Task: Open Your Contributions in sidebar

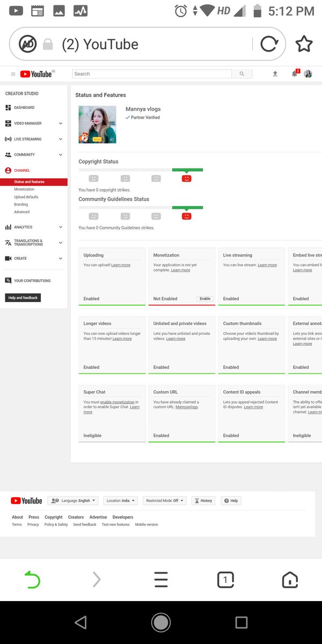Action: (32, 281)
